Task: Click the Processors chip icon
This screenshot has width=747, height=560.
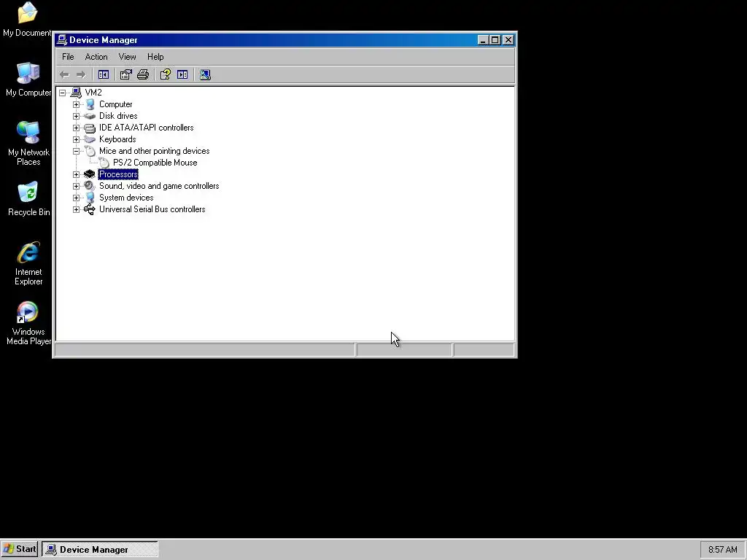Action: click(90, 174)
